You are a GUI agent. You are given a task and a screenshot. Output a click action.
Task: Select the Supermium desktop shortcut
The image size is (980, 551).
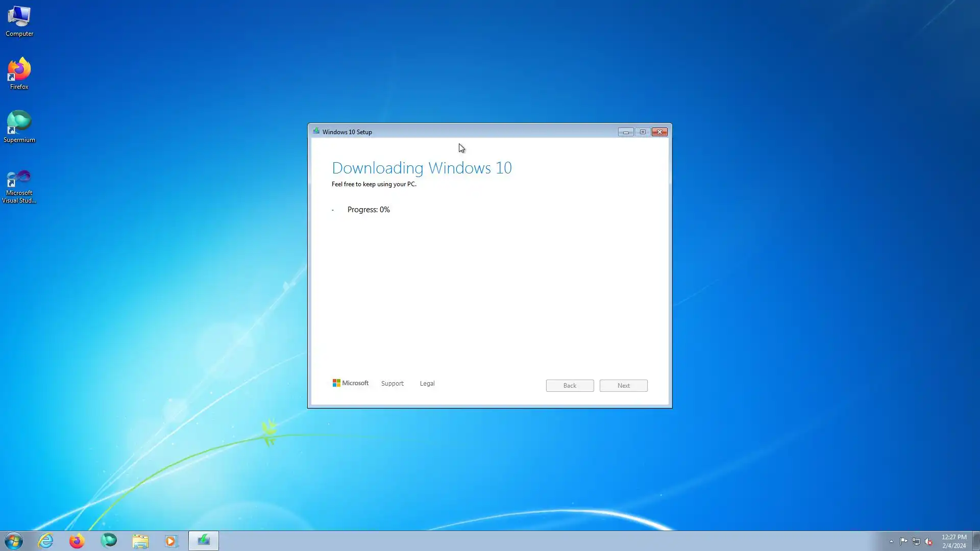coord(19,127)
